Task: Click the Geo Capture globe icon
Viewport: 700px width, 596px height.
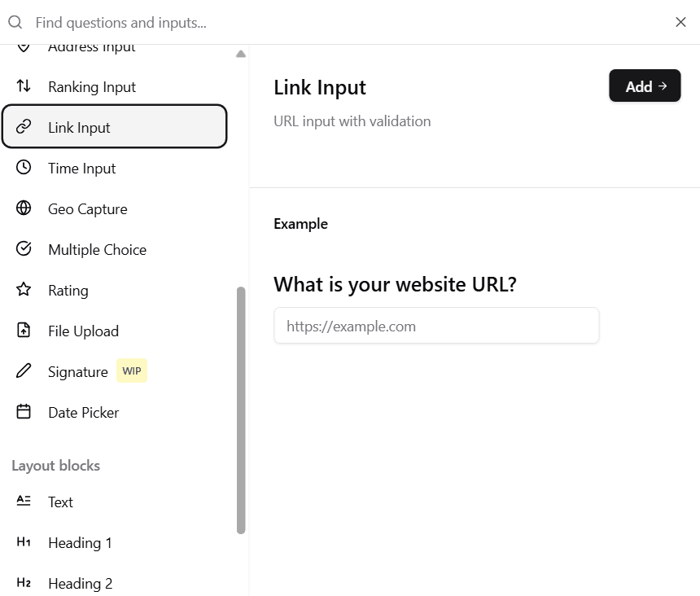Action: coord(22,208)
